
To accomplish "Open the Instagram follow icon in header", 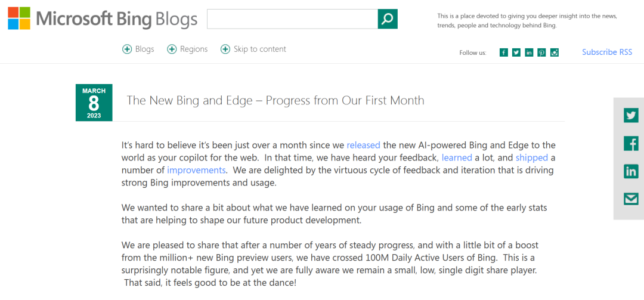I will click(x=555, y=52).
